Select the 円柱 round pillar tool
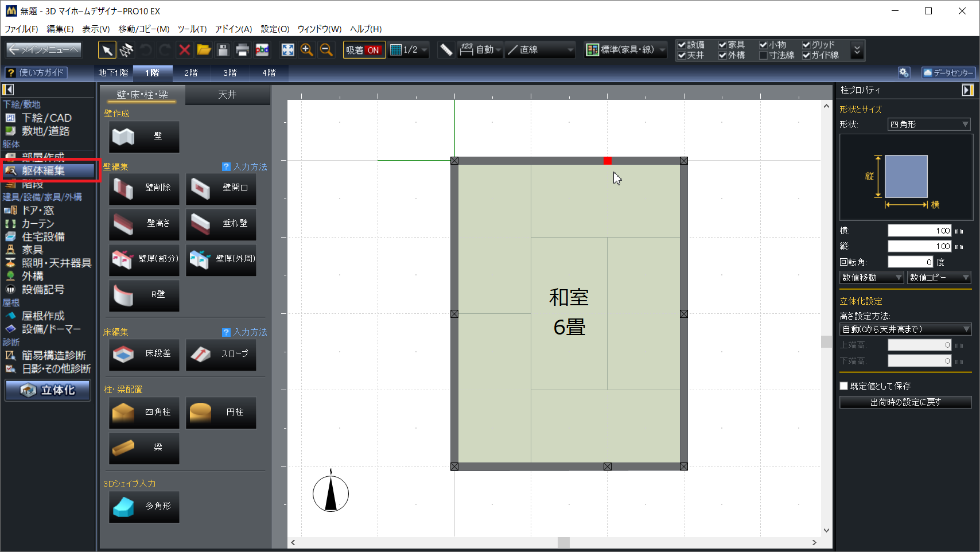Viewport: 980px width, 552px height. pyautogui.click(x=221, y=413)
